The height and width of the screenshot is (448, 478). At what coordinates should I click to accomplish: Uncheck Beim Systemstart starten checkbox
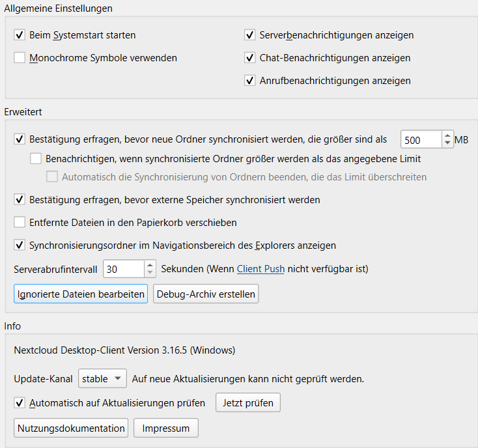tap(20, 35)
